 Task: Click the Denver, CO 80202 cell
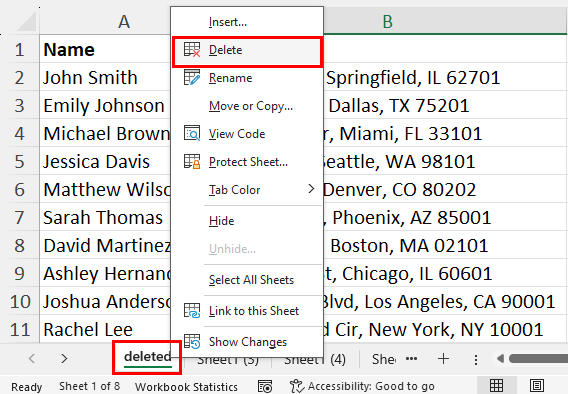coord(446,189)
